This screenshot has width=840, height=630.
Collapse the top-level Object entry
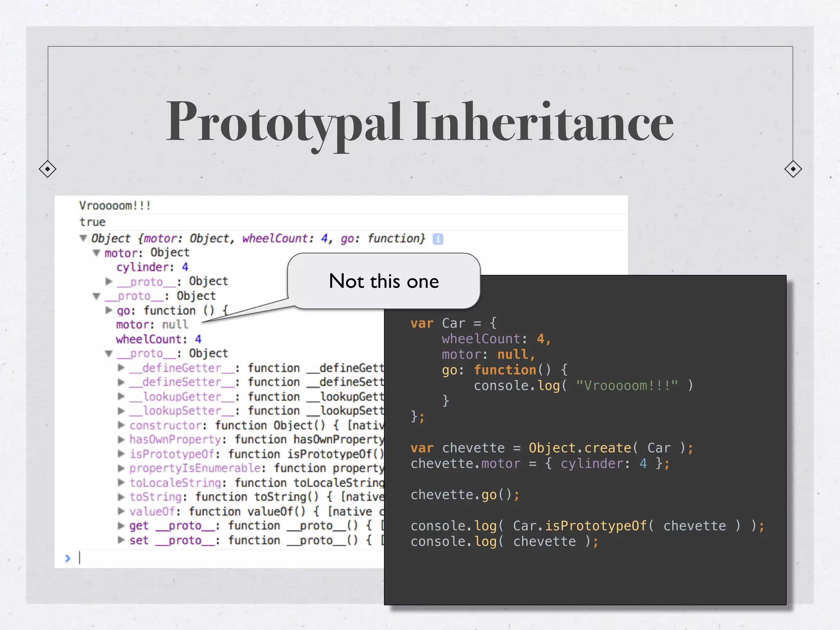(83, 238)
